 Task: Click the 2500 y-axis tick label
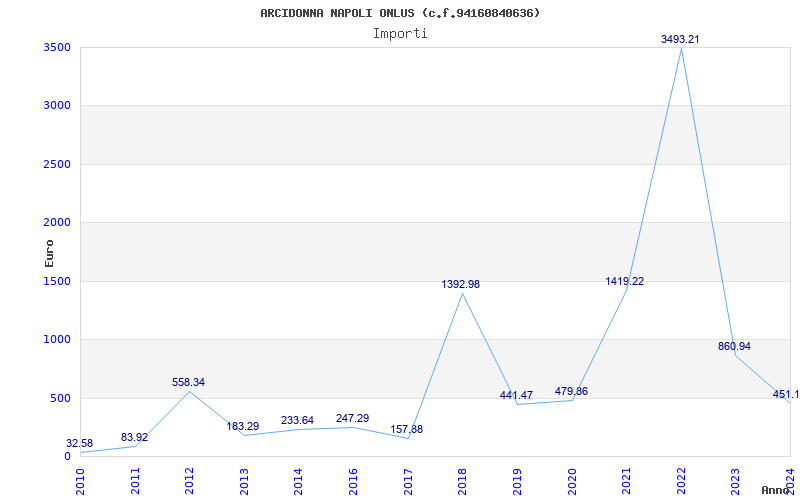pos(57,164)
